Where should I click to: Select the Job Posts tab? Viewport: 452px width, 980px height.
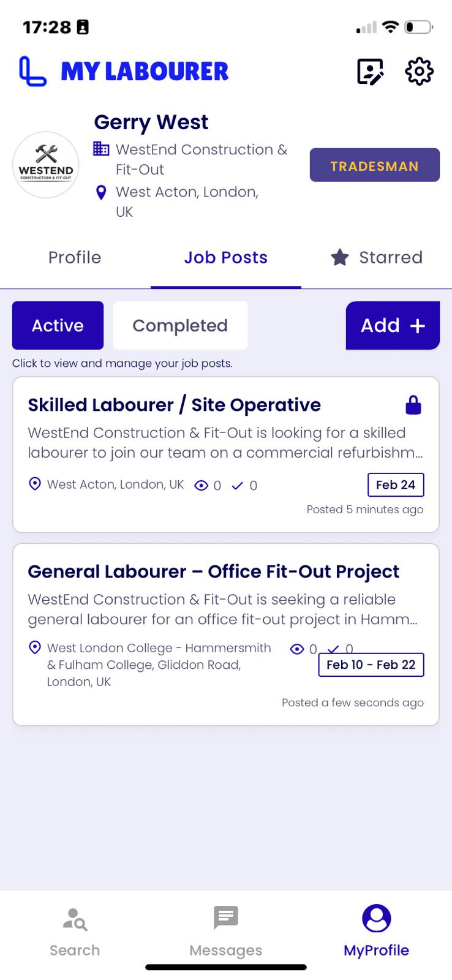click(226, 257)
